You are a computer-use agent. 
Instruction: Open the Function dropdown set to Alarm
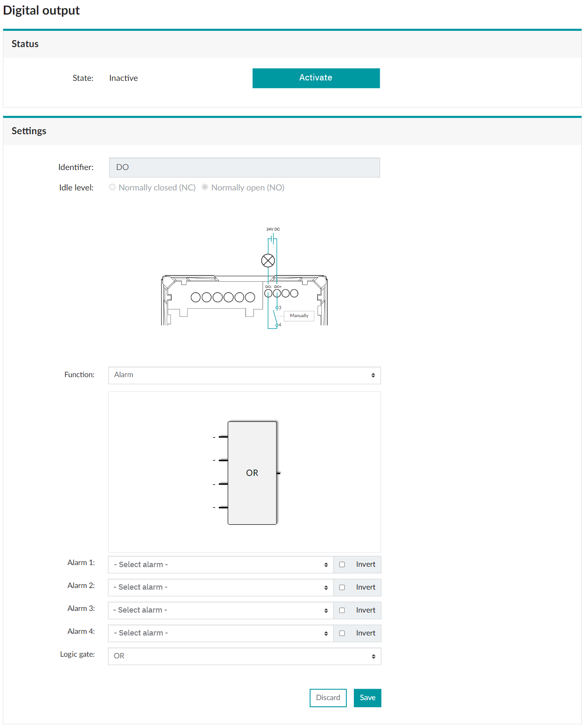[244, 375]
